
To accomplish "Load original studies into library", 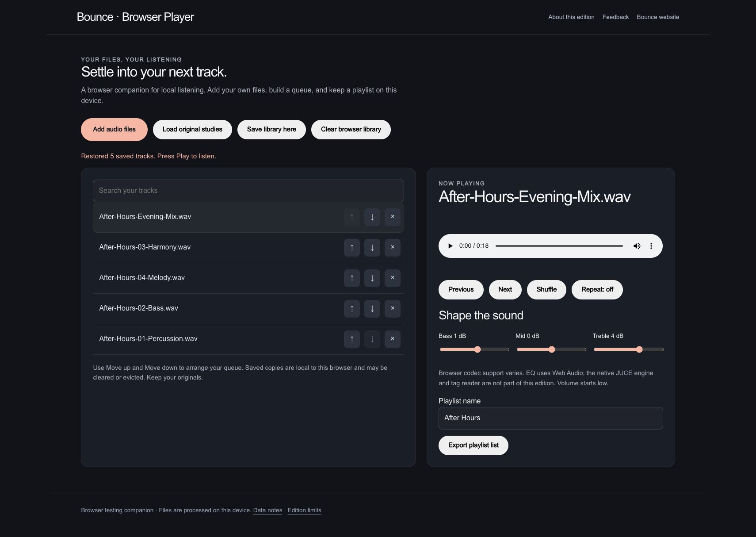I will pos(192,130).
